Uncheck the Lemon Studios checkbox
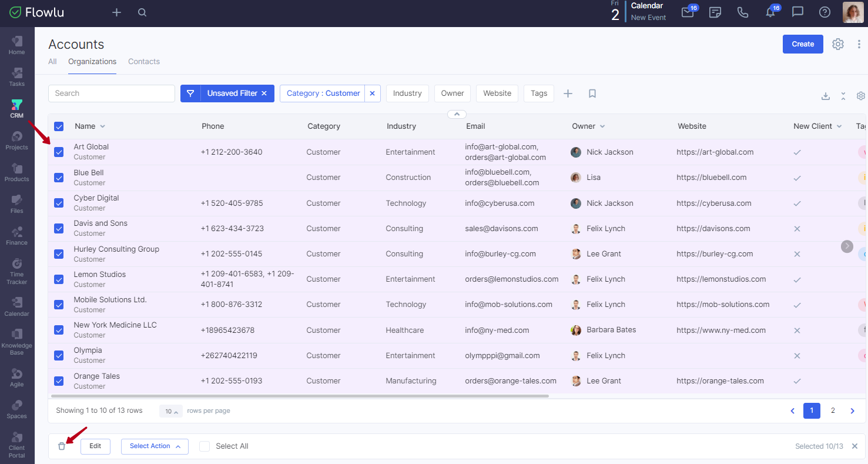 click(x=59, y=279)
